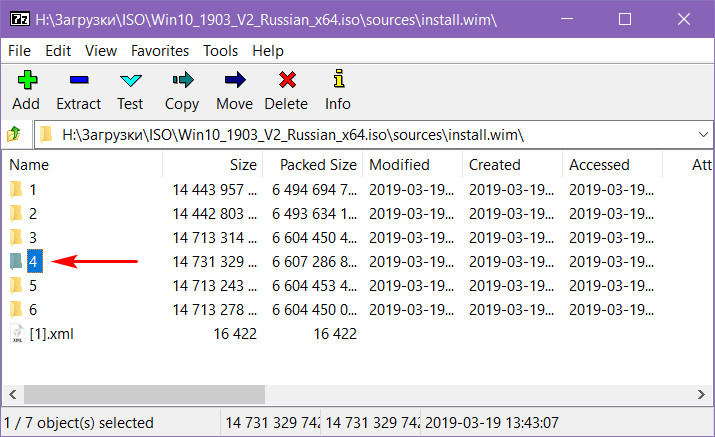Click status bar '1 / 7 object(s) selected'
Image resolution: width=715 pixels, height=437 pixels.
point(78,423)
